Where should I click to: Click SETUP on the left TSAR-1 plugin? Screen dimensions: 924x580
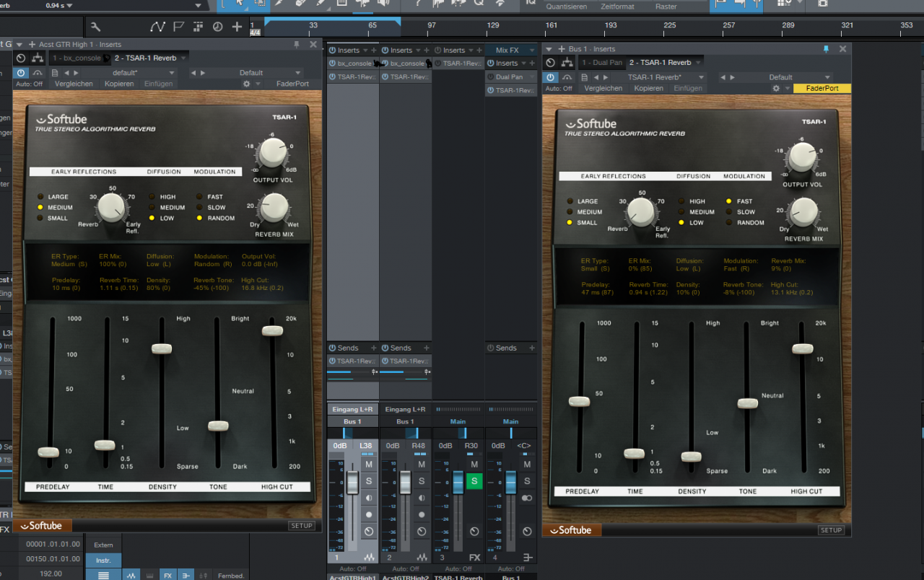(x=302, y=525)
